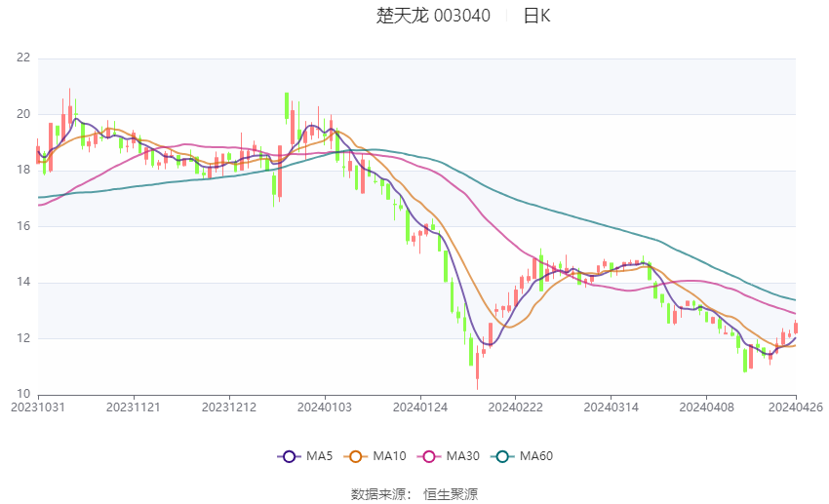Viewport: 829px width, 504px height.
Task: Click the 恒生聚源 data source name
Action: tap(451, 494)
